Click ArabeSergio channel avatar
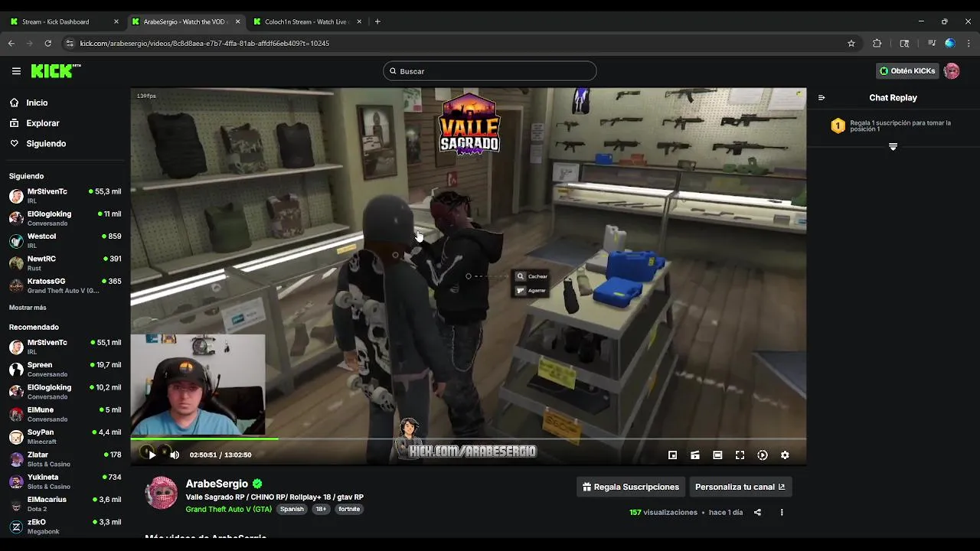980x551 pixels. (x=162, y=493)
